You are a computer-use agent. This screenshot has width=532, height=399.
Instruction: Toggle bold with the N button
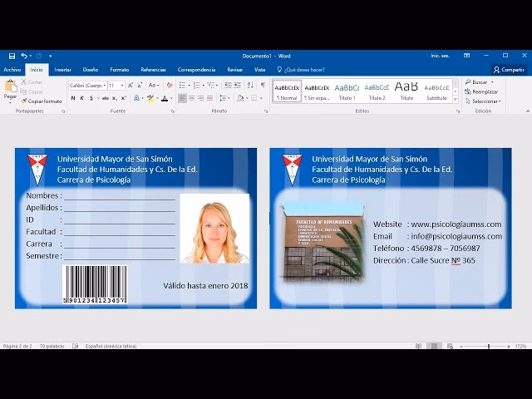72,98
